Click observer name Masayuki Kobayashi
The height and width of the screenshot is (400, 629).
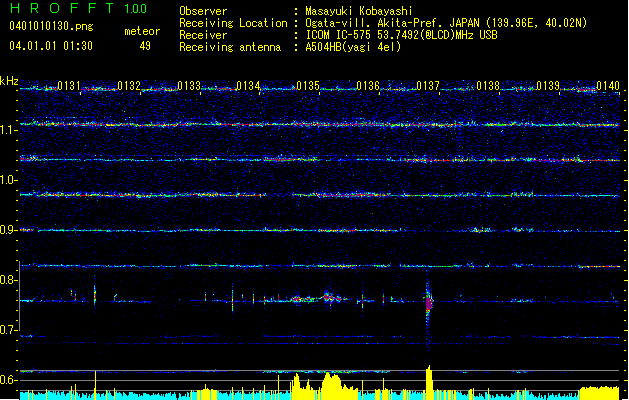(359, 11)
